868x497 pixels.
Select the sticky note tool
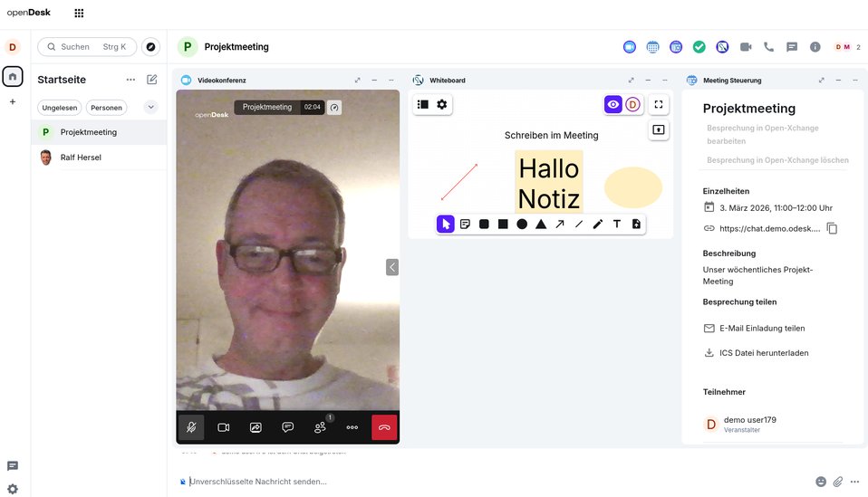(465, 224)
